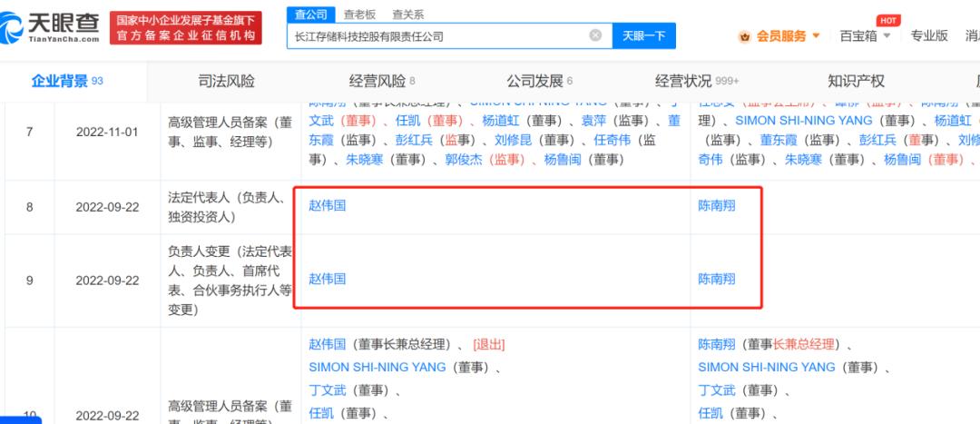Image resolution: width=980 pixels, height=424 pixels.
Task: Click the 天眼一下 search button
Action: tap(643, 35)
